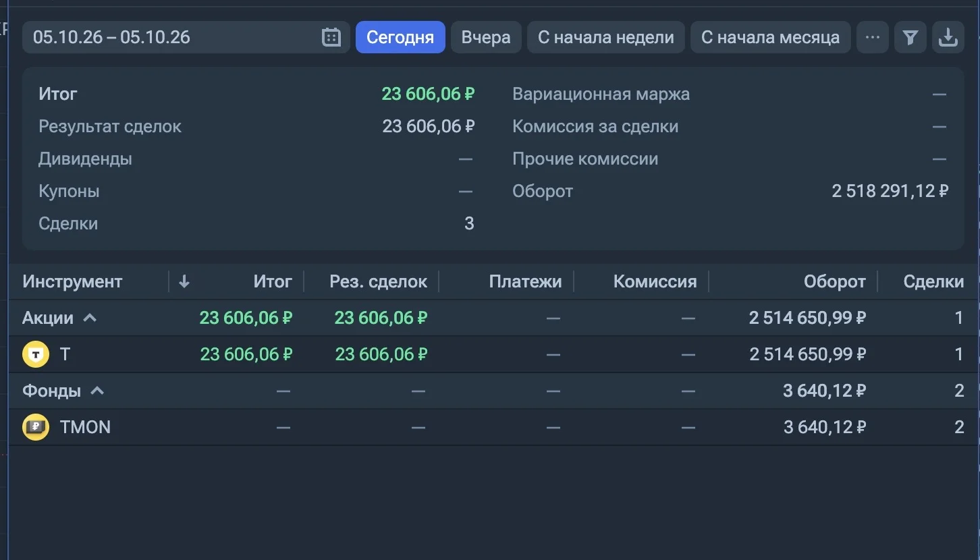
Task: Click T row turnover 2 514 650,99 ₽
Action: [x=808, y=354]
